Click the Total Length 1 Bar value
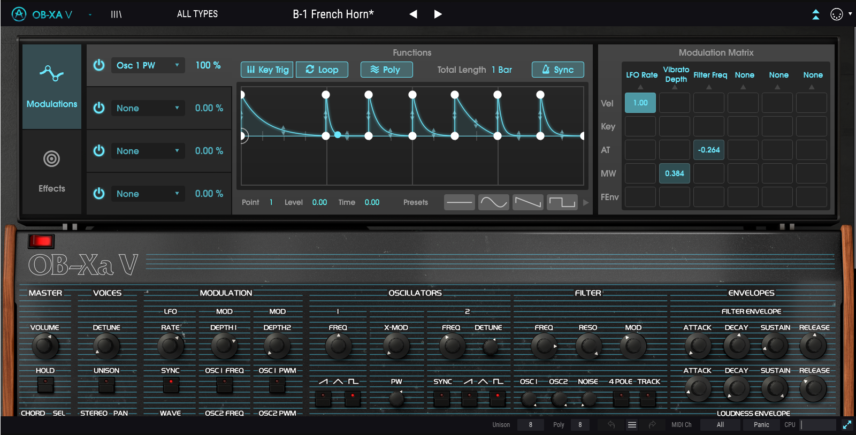The width and height of the screenshot is (856, 435). click(502, 70)
